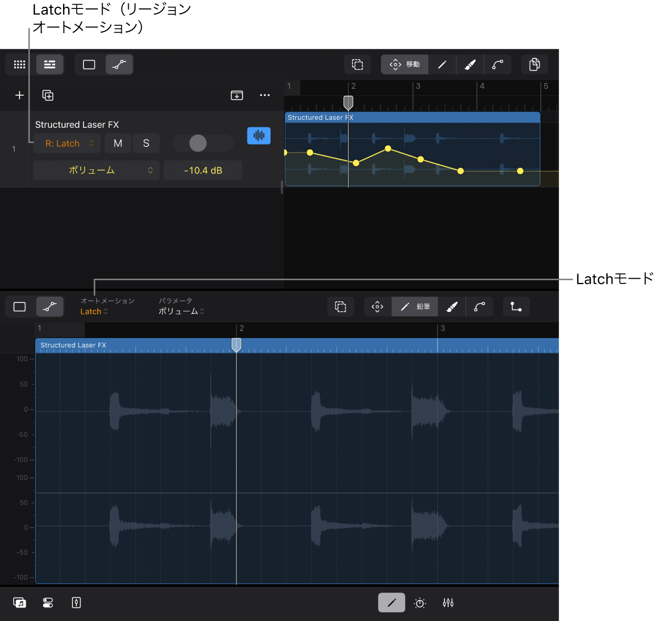The width and height of the screenshot is (672, 621).
Task: Click the add track plus icon
Action: click(19, 95)
